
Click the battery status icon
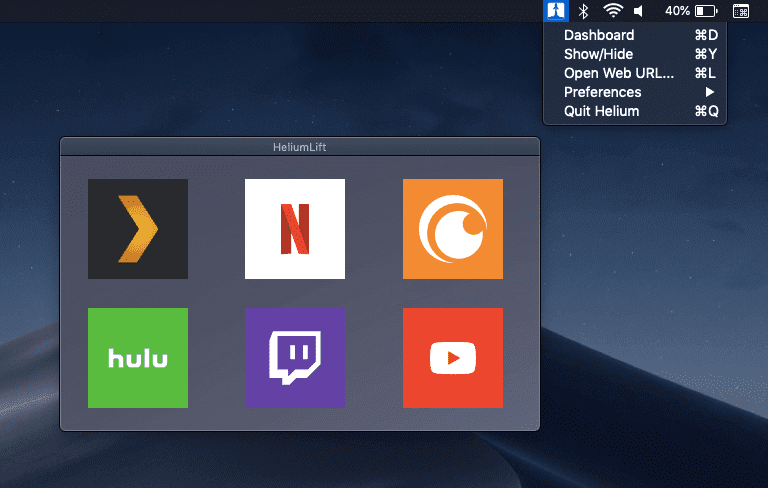point(706,11)
